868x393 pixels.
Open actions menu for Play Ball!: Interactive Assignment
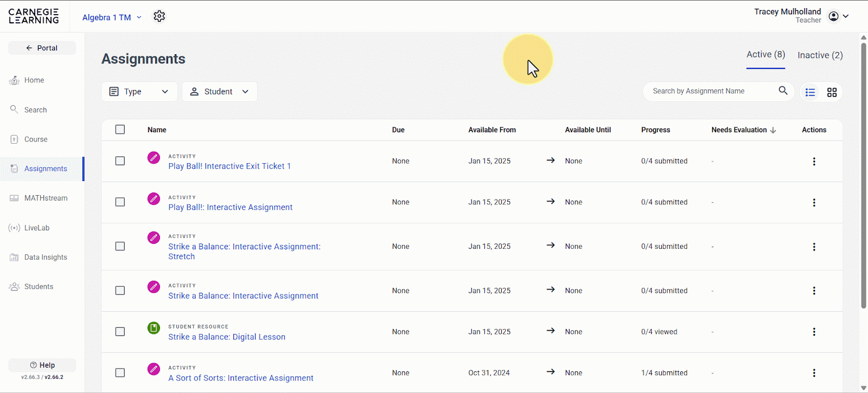(814, 203)
